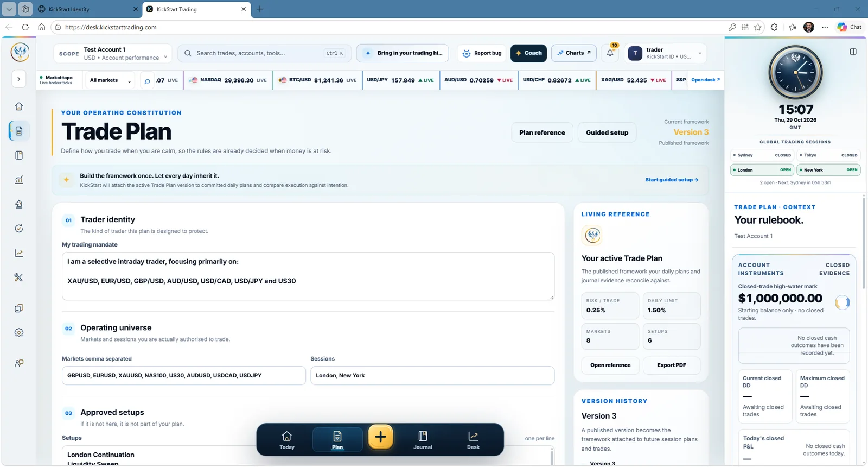Click the My trading mandate text area
The height and width of the screenshot is (467, 868).
tap(308, 276)
